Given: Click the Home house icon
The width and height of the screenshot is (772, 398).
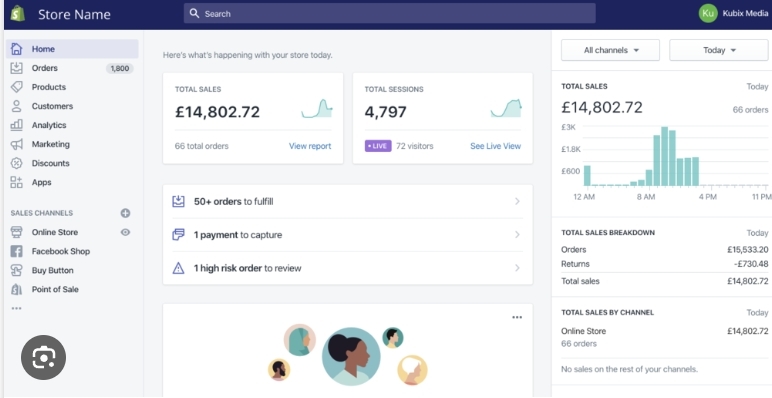Looking at the screenshot, I should click(x=16, y=49).
